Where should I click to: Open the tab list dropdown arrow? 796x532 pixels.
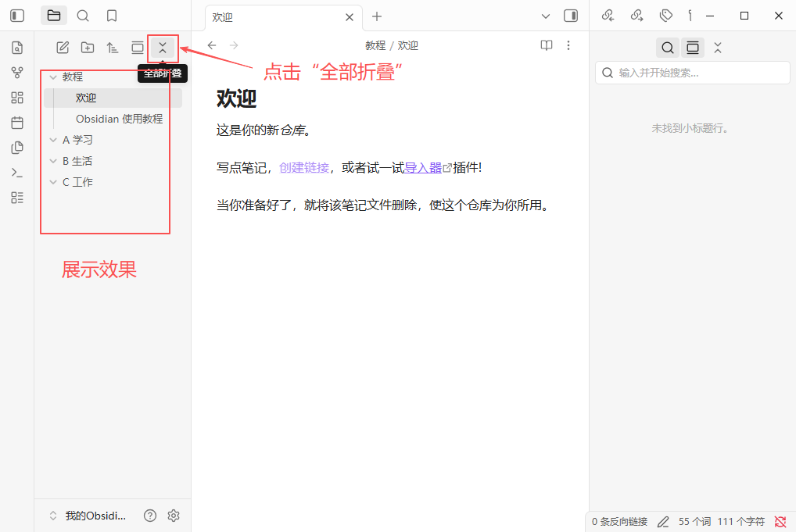click(x=546, y=16)
